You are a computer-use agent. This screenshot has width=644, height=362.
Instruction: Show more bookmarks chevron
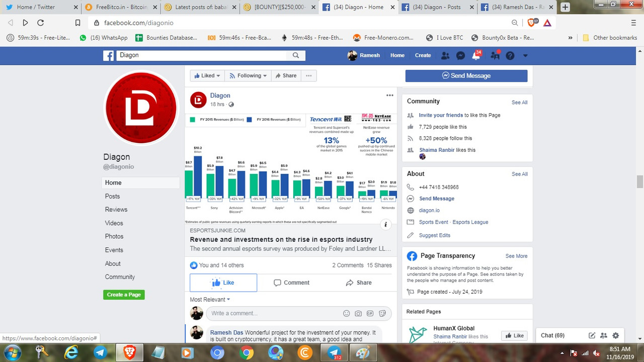pos(570,38)
